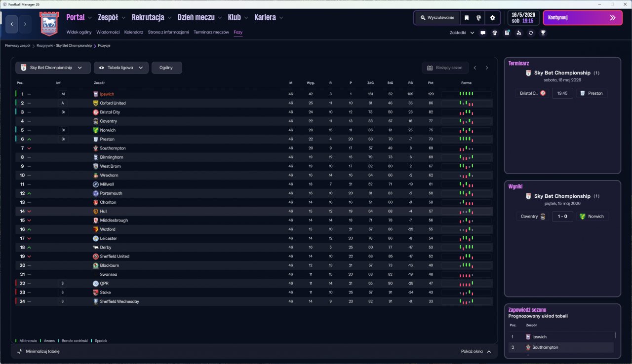
Task: Sort table by the Forma column header
Action: 466,83
